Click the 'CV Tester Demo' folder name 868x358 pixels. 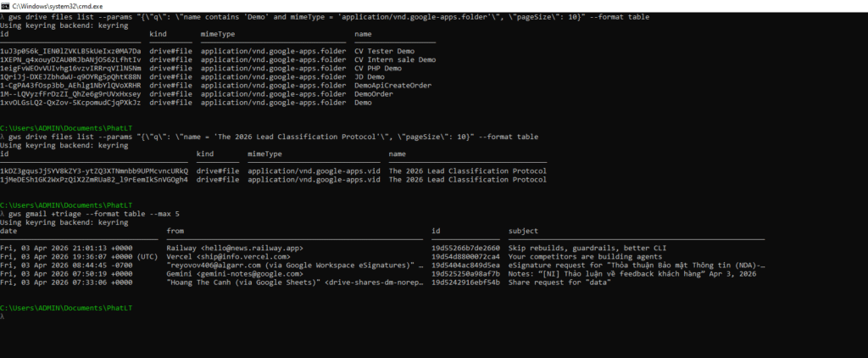pos(385,51)
